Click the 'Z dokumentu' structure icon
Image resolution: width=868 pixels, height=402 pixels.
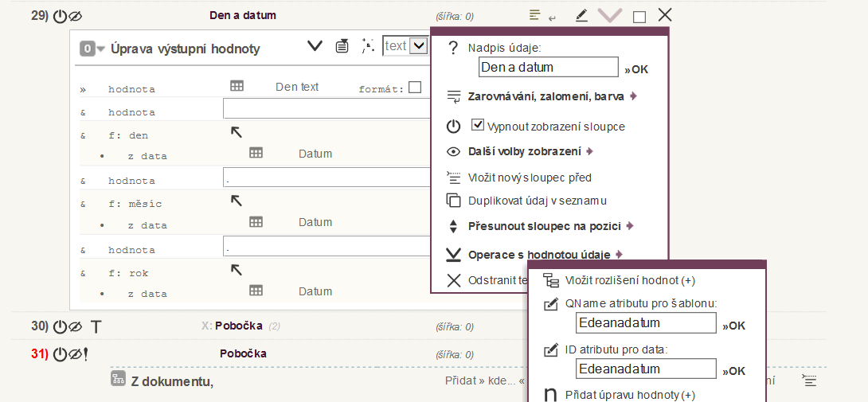click(118, 379)
